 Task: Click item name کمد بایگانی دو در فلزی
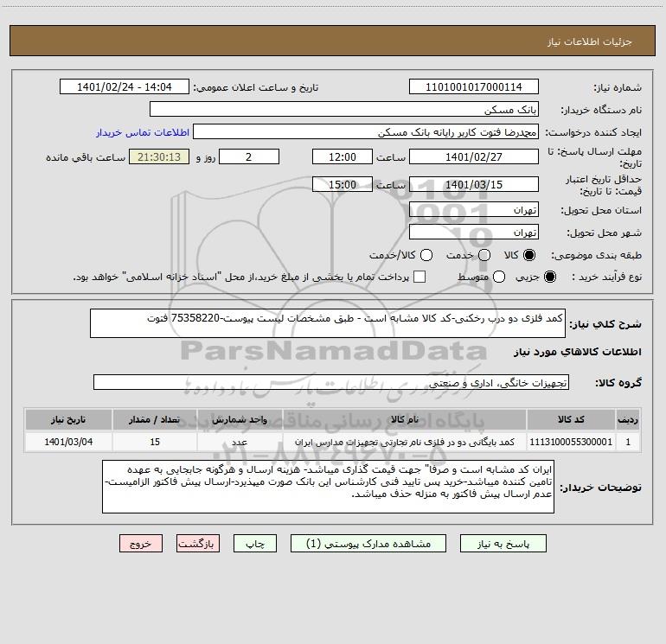(405, 442)
